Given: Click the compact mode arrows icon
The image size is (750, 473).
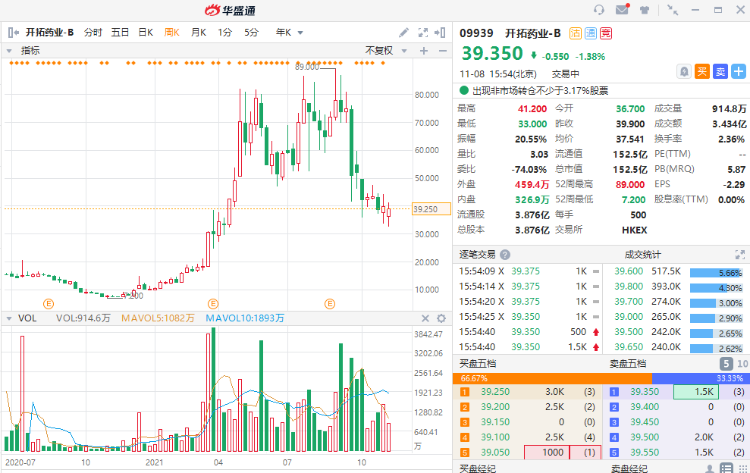Looking at the screenshot, I should 673,10.
